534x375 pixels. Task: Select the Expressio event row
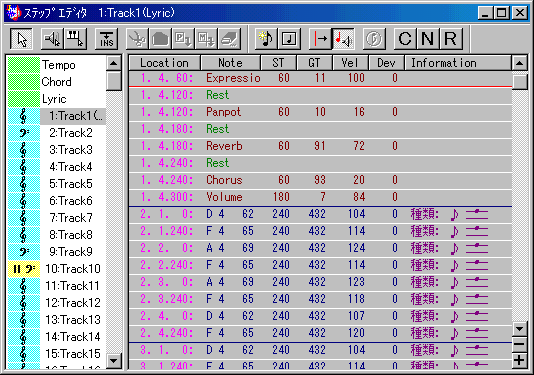[x=320, y=78]
